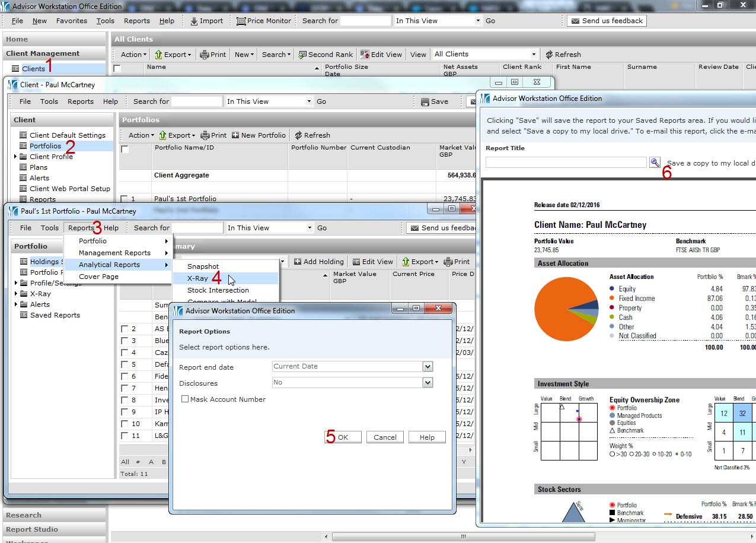Viewport: 756px width, 543px height.
Task: Click the orange Fixed Income pie slice
Action: coord(551,317)
